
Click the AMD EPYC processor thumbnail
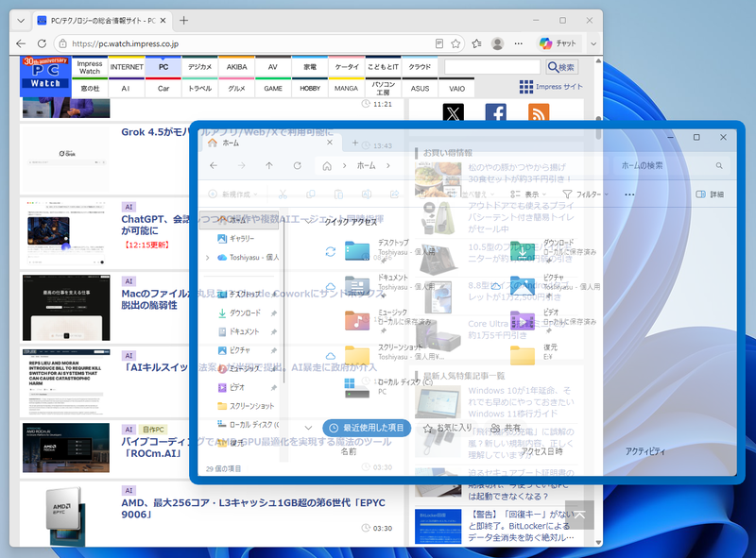[x=65, y=515]
